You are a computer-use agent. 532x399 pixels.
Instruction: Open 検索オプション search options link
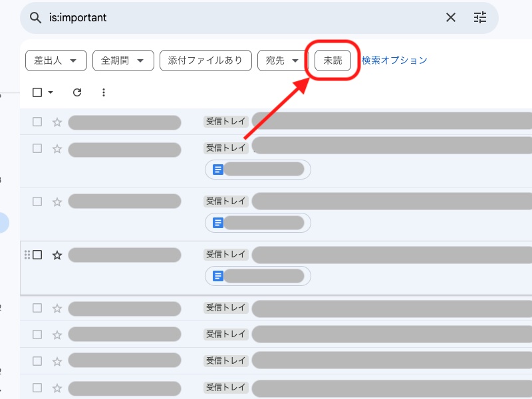click(393, 60)
